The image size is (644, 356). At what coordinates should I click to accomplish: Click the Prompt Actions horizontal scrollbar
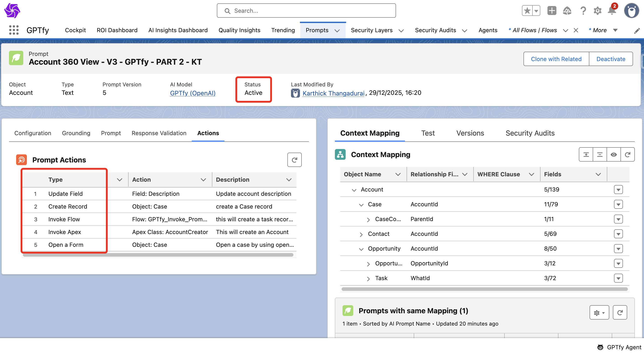(158, 255)
